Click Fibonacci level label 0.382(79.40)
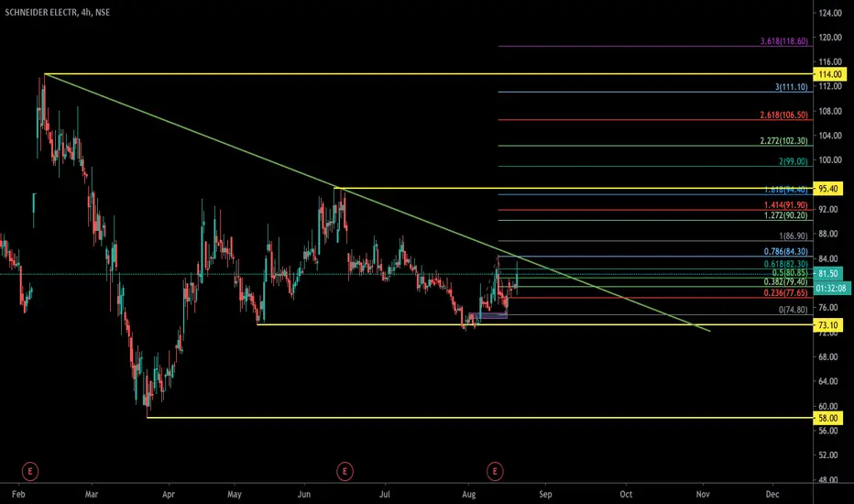The height and width of the screenshot is (504, 854). tap(786, 281)
